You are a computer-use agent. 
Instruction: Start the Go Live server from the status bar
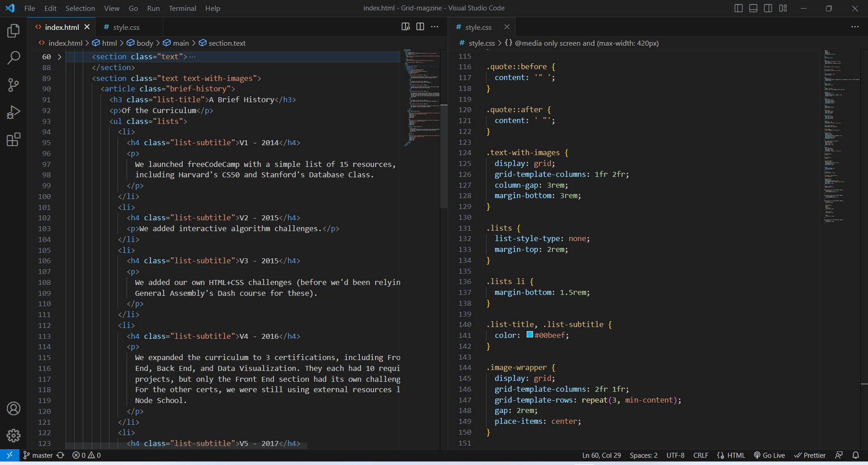[x=769, y=455]
